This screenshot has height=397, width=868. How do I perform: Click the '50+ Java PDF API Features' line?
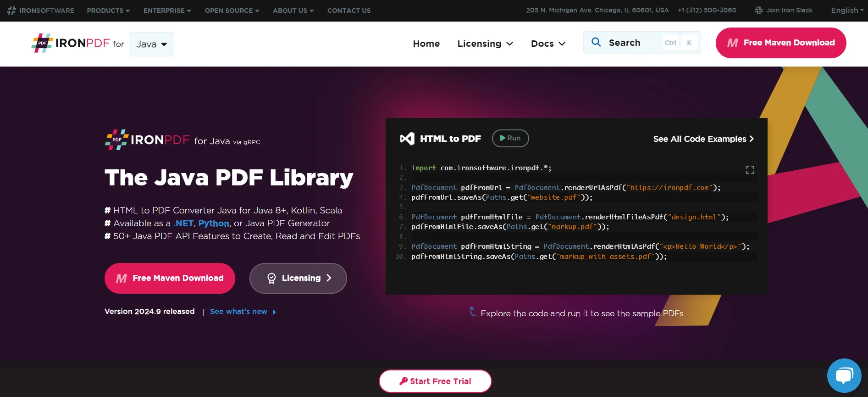click(x=232, y=236)
